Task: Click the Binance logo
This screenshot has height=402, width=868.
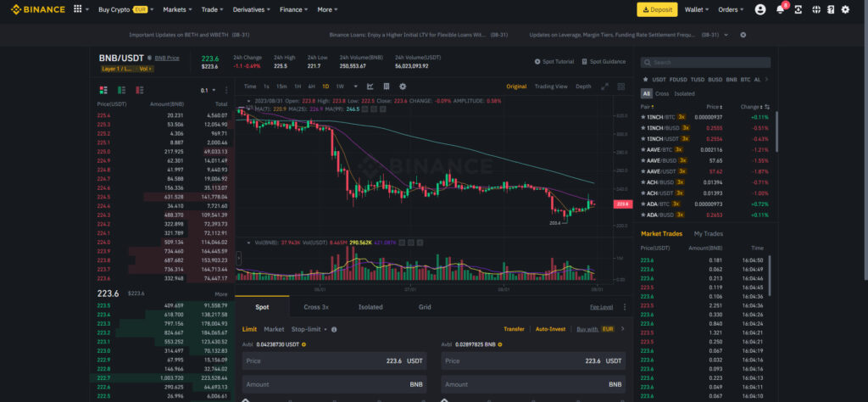Action: 37,9
